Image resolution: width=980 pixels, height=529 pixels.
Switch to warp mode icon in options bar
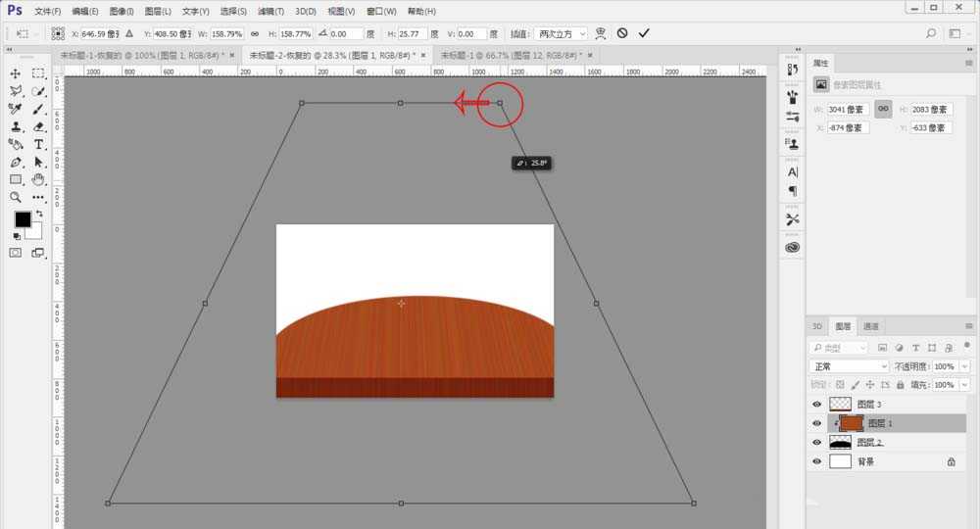[x=601, y=33]
